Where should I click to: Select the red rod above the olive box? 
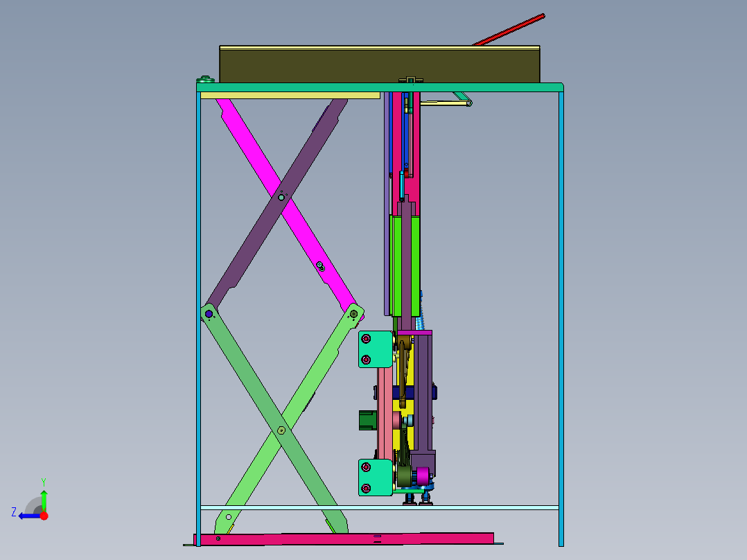pyautogui.click(x=509, y=30)
